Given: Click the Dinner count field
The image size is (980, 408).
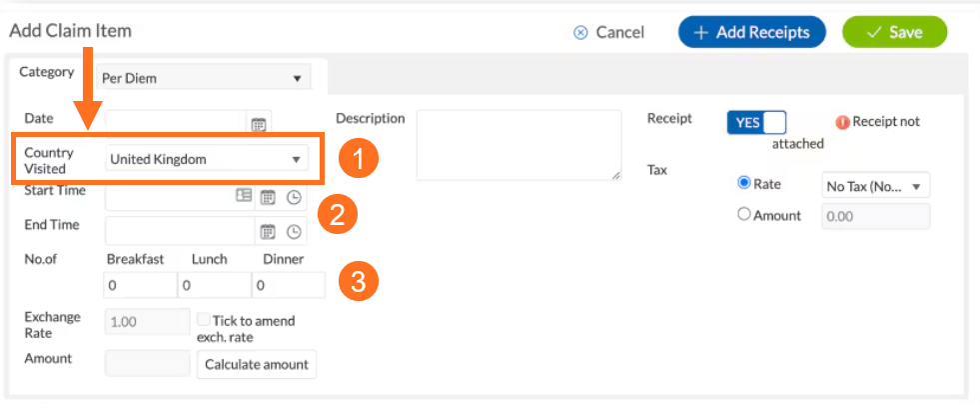Looking at the screenshot, I should (x=288, y=285).
